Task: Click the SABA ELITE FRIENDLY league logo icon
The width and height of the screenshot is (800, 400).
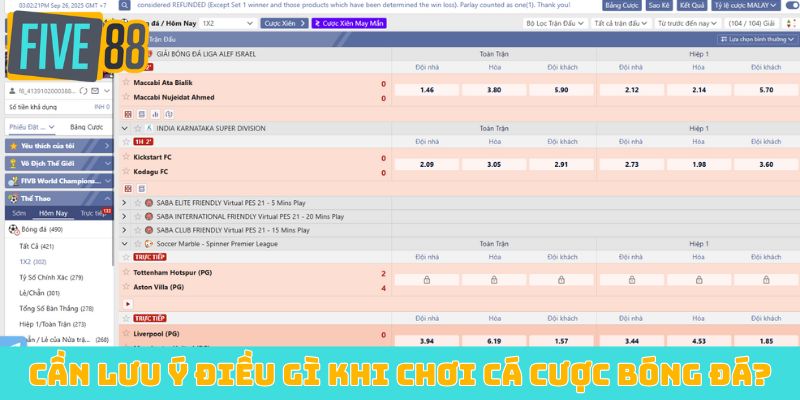Action: pos(149,203)
